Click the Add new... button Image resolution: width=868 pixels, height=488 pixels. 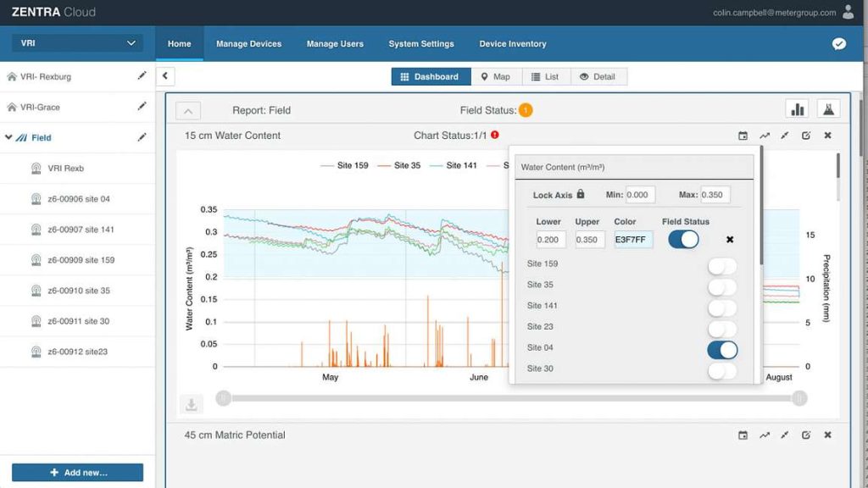[77, 473]
